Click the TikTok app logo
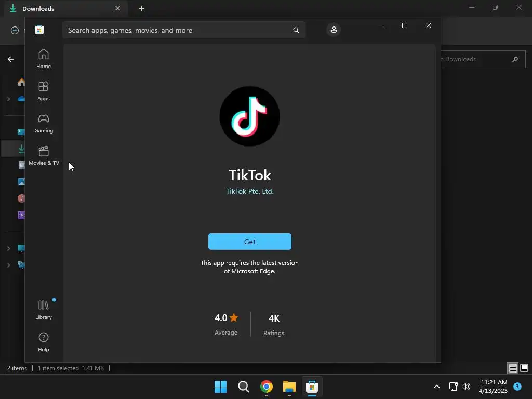The image size is (532, 399). click(250, 116)
